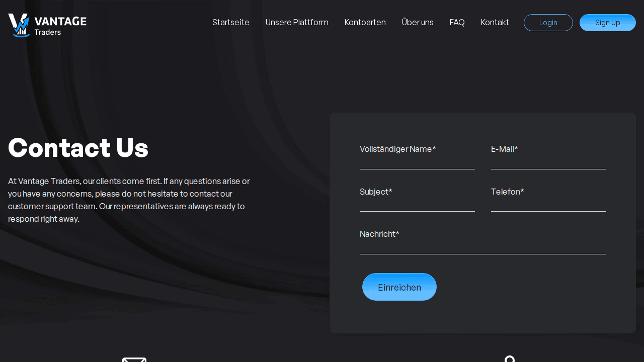Submit the form with Einreichen
The image size is (644, 362).
399,287
